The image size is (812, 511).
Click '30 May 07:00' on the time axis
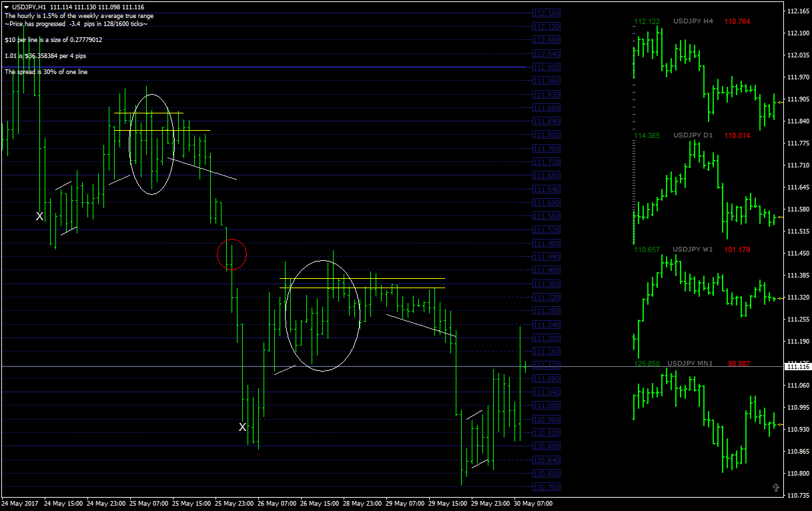click(x=533, y=504)
